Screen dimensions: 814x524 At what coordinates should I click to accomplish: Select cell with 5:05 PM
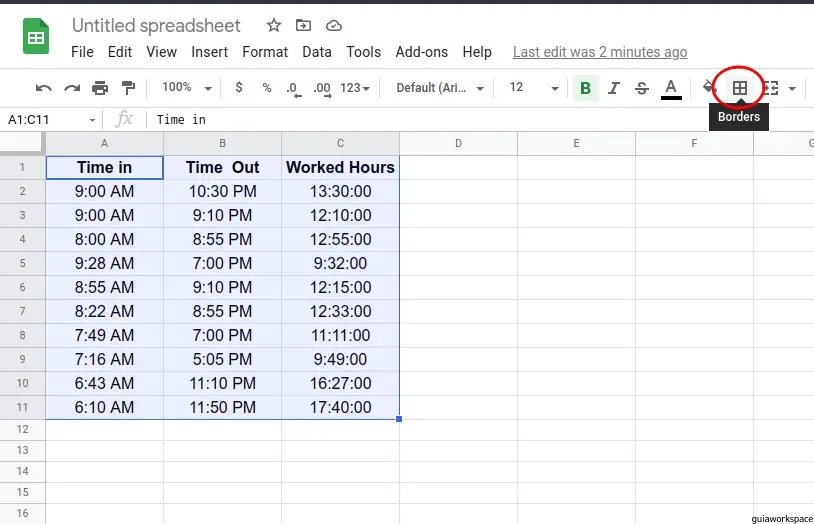click(x=222, y=359)
